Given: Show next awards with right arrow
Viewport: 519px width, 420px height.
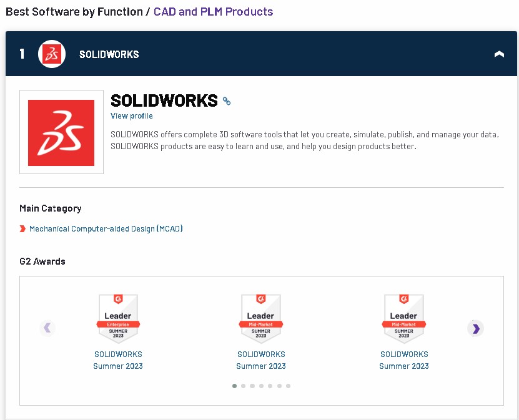Looking at the screenshot, I should pos(476,328).
